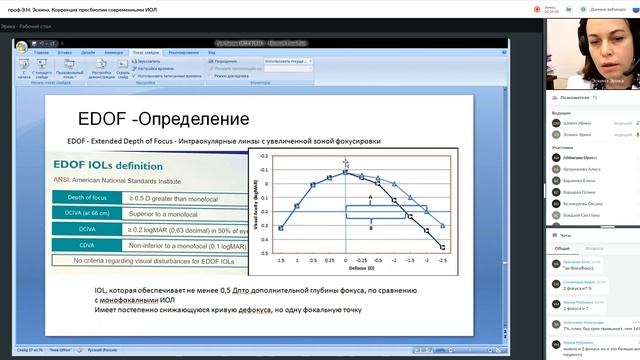This screenshot has height=360, width=640.
Task: Click the Пользователи panel header icon
Action: (555, 98)
